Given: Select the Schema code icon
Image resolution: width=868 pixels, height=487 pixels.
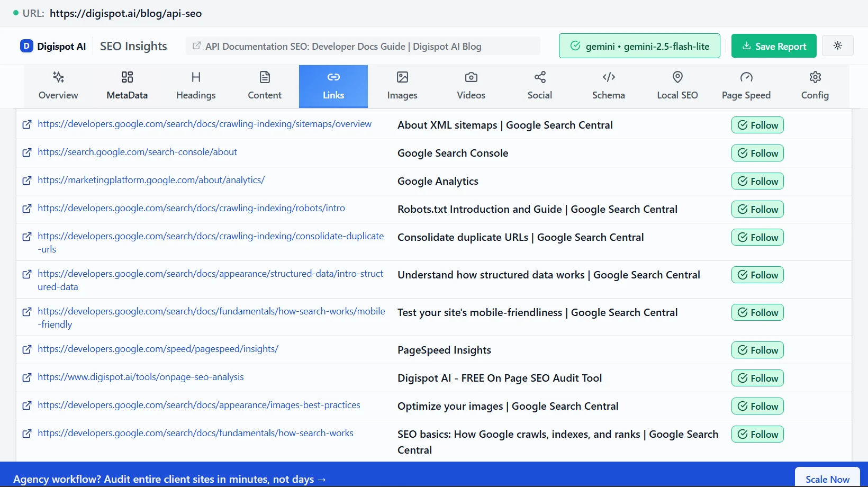Looking at the screenshot, I should [608, 77].
